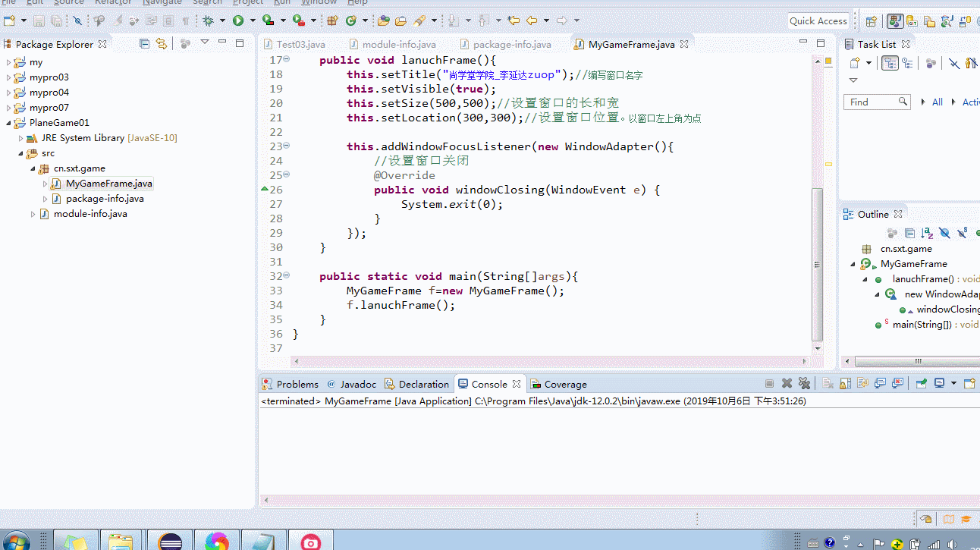The height and width of the screenshot is (550, 980).
Task: Expand MyGameFrame.java in Package Explorer
Action: pyautogui.click(x=45, y=184)
